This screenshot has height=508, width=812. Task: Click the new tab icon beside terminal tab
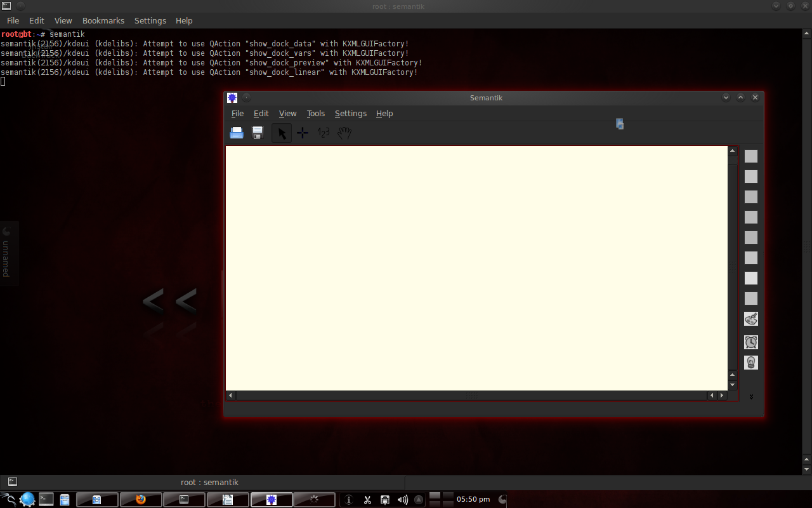[x=13, y=482]
